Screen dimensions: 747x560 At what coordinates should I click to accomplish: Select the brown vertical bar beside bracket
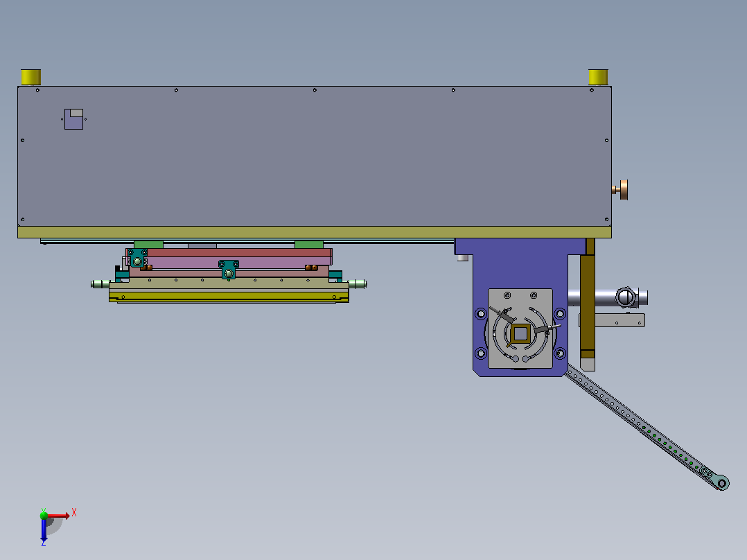588,305
